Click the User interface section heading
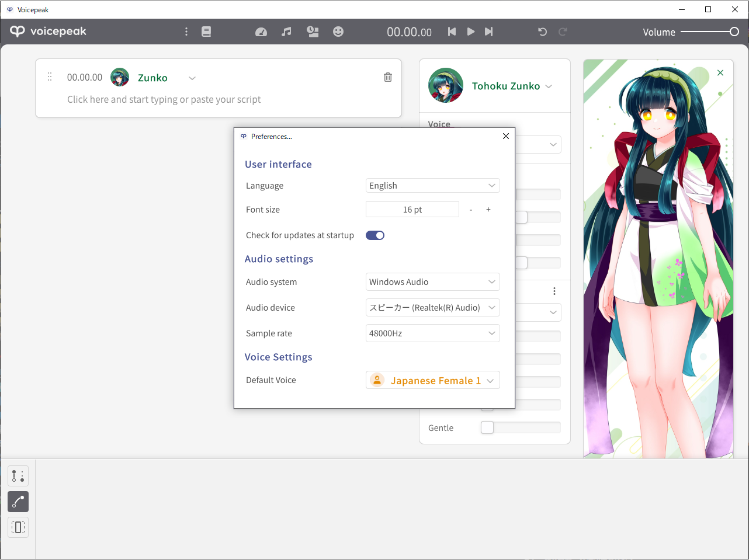 click(x=278, y=164)
